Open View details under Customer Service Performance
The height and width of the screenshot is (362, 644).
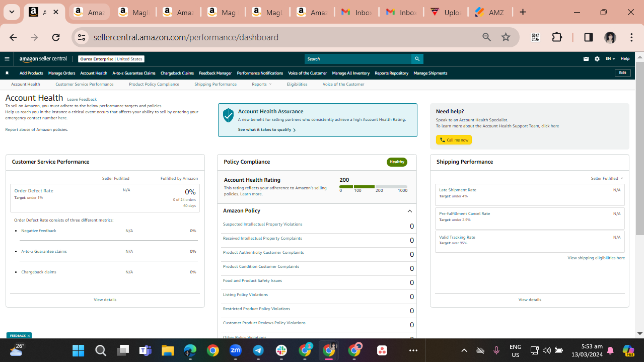pyautogui.click(x=105, y=300)
